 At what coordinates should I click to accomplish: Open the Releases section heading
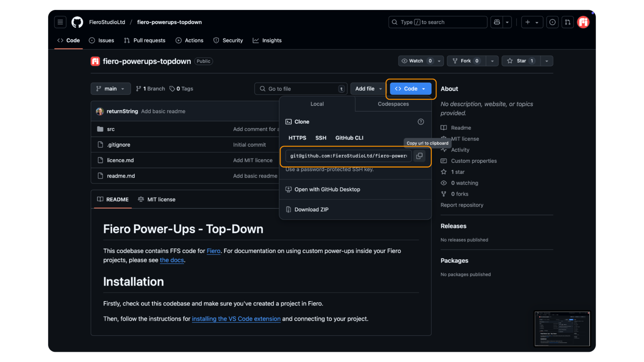(x=453, y=226)
